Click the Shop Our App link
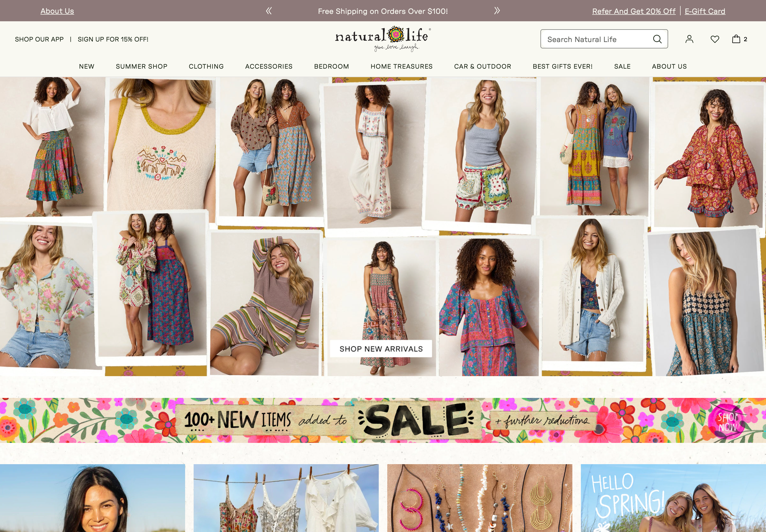766x532 pixels. pos(39,39)
